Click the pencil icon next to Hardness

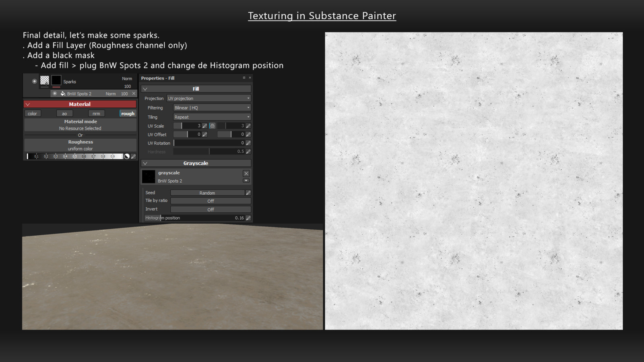pyautogui.click(x=248, y=152)
